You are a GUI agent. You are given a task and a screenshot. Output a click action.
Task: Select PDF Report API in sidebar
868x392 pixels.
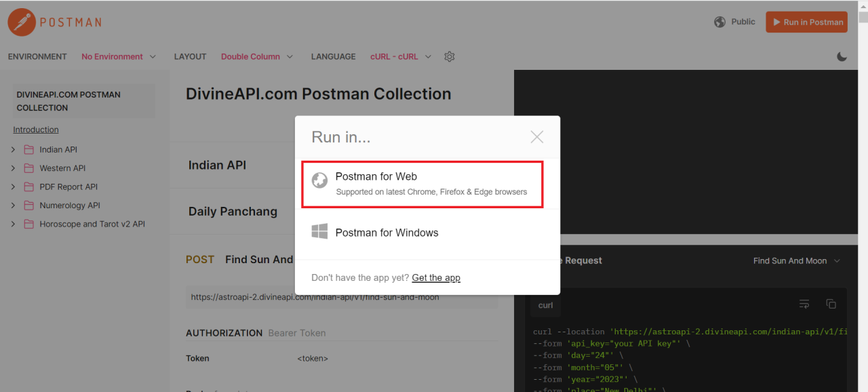click(68, 187)
